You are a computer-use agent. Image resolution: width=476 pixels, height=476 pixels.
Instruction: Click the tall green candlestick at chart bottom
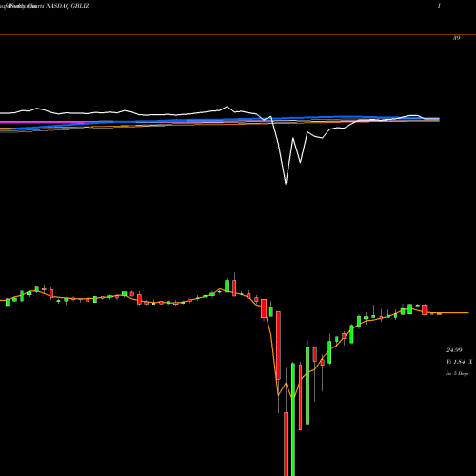[293, 419]
